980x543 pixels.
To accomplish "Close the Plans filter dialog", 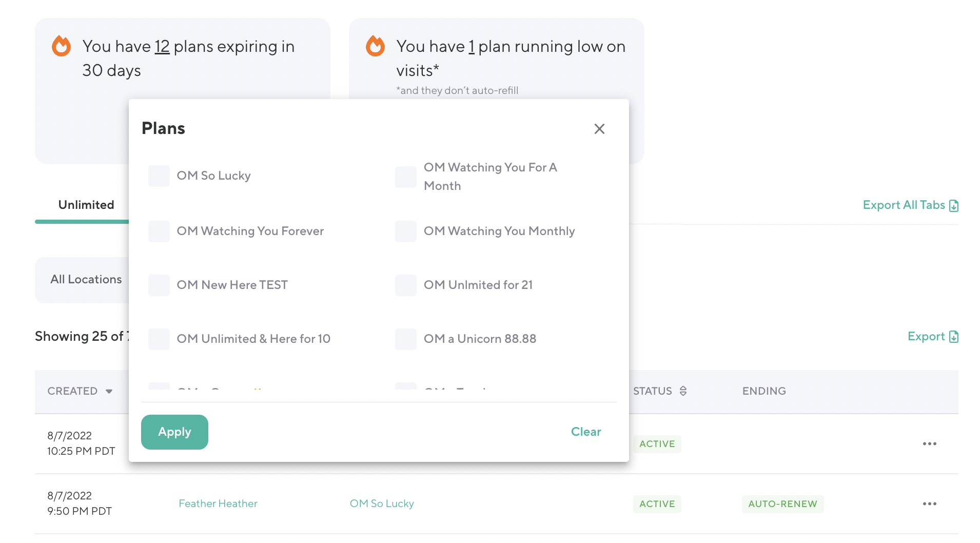I will pos(599,129).
